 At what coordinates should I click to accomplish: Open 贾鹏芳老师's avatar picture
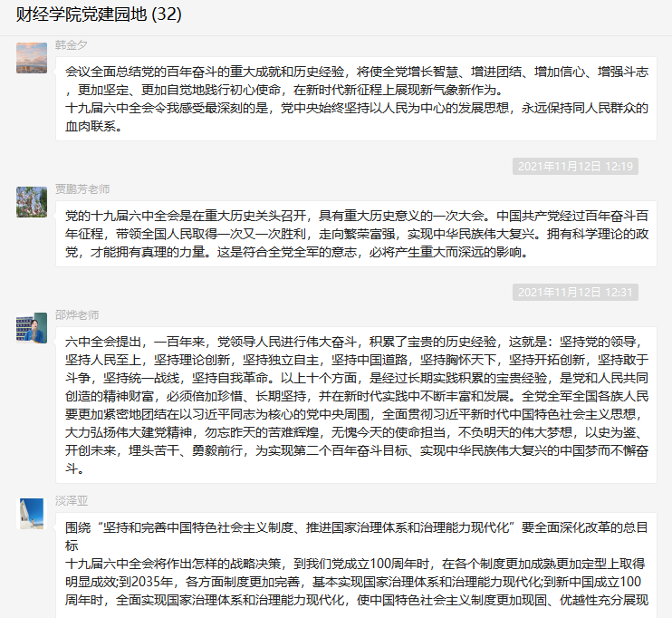32,201
